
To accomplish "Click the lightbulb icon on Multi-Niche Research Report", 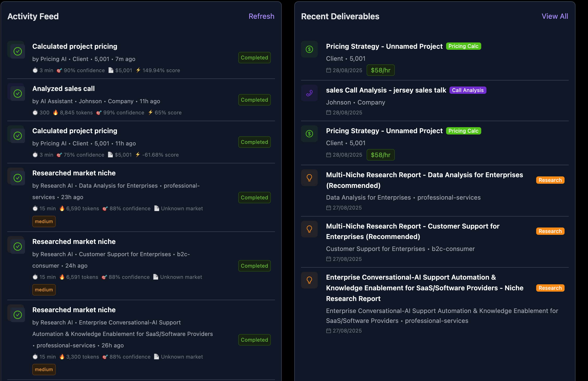I will [309, 178].
